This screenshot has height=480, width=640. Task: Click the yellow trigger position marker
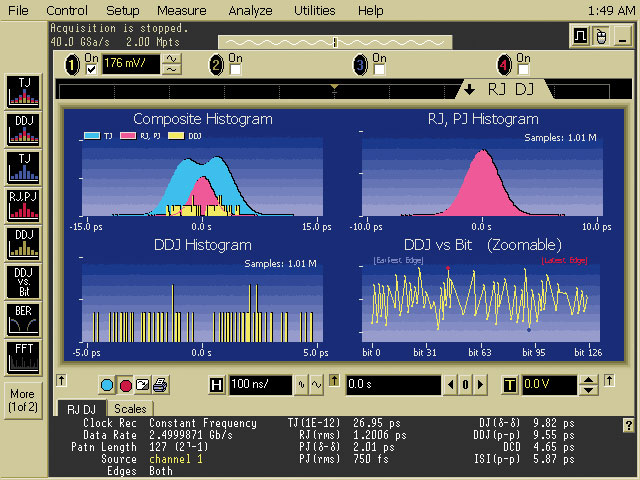point(334,87)
